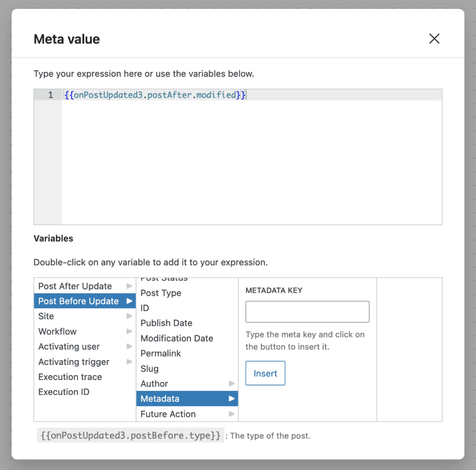This screenshot has height=470, width=476.
Task: Expand the Activating trigger variables
Action: click(x=129, y=362)
